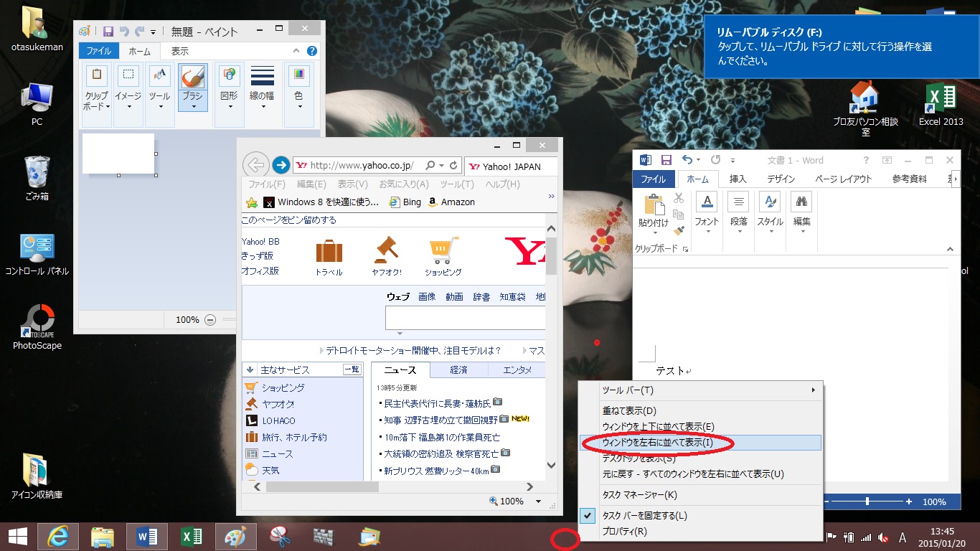Open タスク マネージャー(K) from the context menu
This screenshot has width=980, height=551.
coord(701,494)
